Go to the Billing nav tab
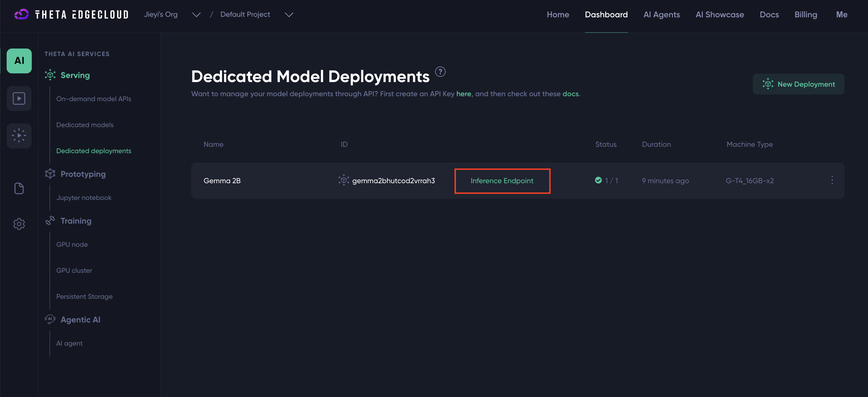This screenshot has width=868, height=397. click(806, 14)
